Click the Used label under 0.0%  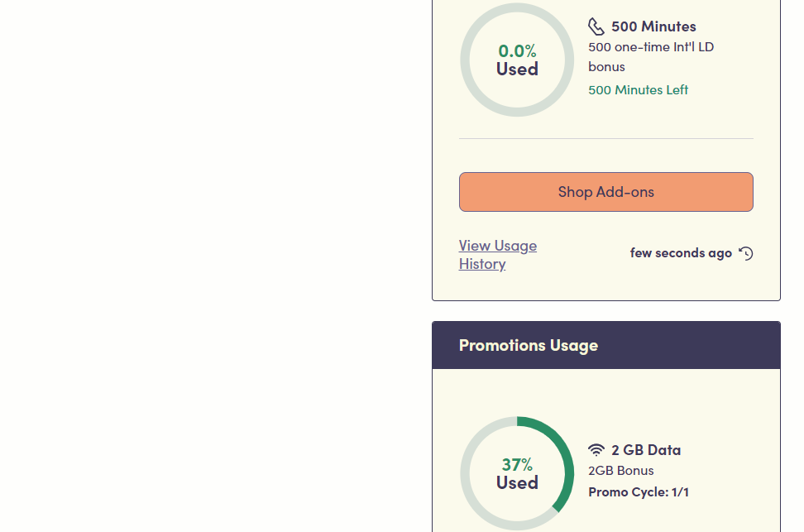pyautogui.click(x=517, y=69)
